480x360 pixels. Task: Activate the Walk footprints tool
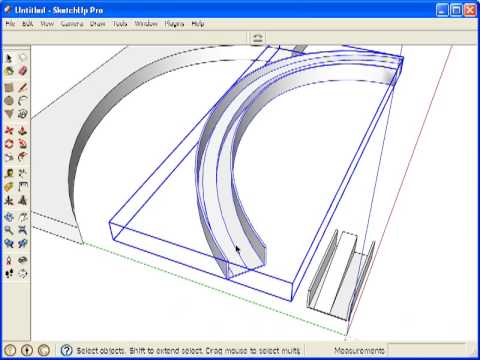[x=9, y=274]
